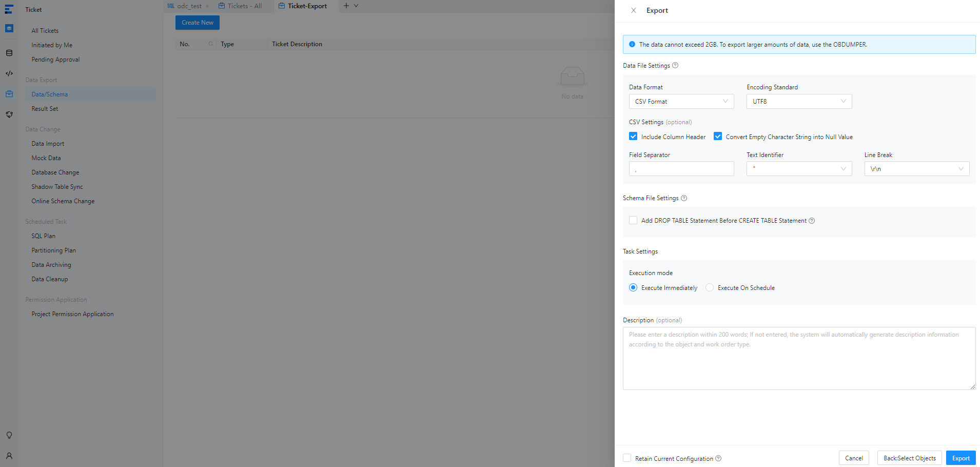Open the database icon in left sidebar

pos(9,53)
